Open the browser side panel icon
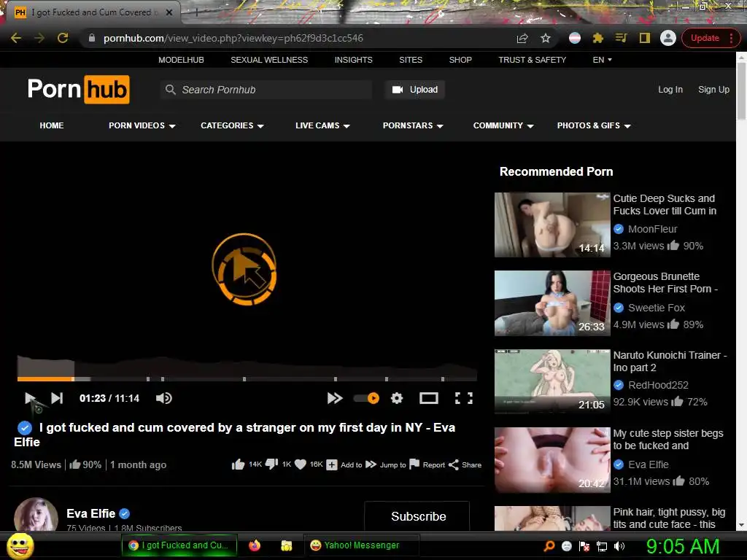Screen dimensions: 747x560 click(645, 38)
